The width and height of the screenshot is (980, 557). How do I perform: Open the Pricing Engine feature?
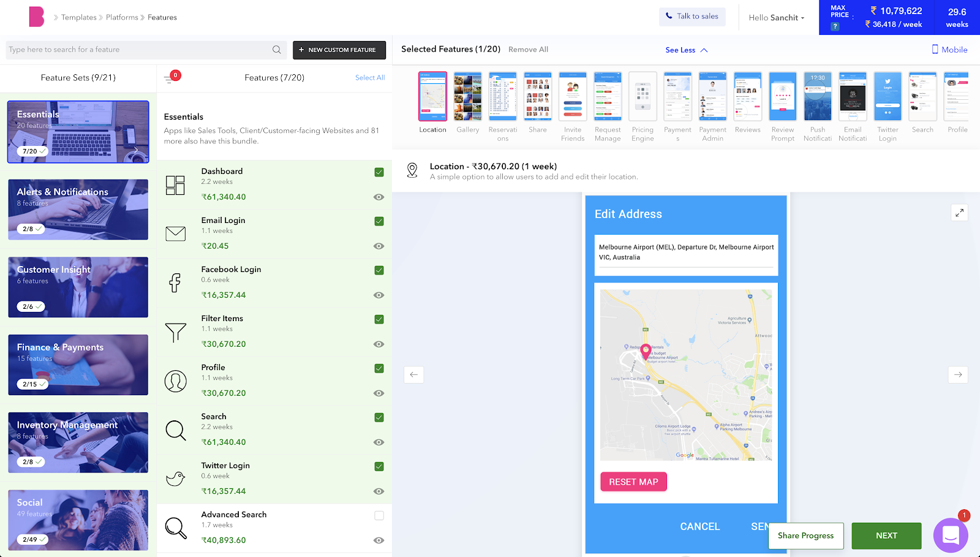point(643,96)
